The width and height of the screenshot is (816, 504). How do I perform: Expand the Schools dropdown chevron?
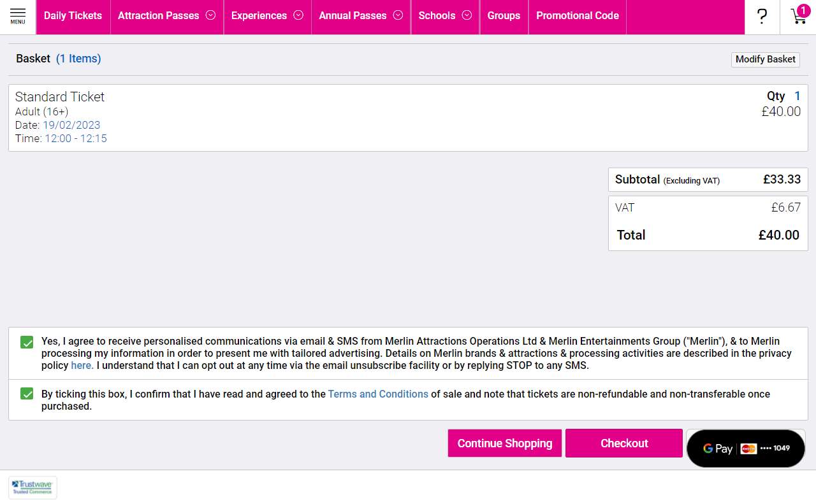(467, 16)
